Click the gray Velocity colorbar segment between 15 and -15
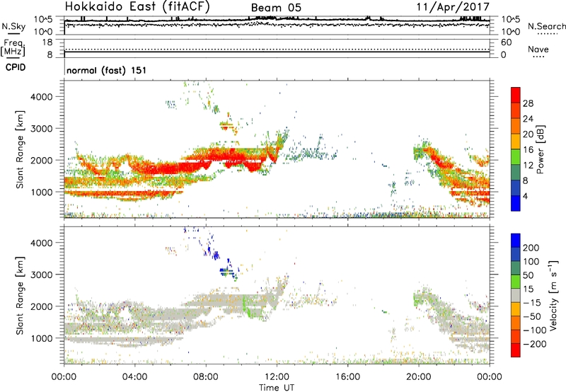 (516, 295)
